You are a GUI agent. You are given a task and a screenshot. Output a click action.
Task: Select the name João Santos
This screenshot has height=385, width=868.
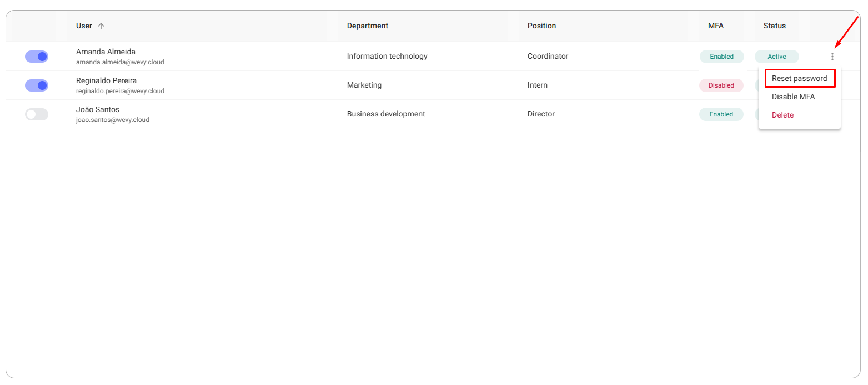(x=98, y=110)
